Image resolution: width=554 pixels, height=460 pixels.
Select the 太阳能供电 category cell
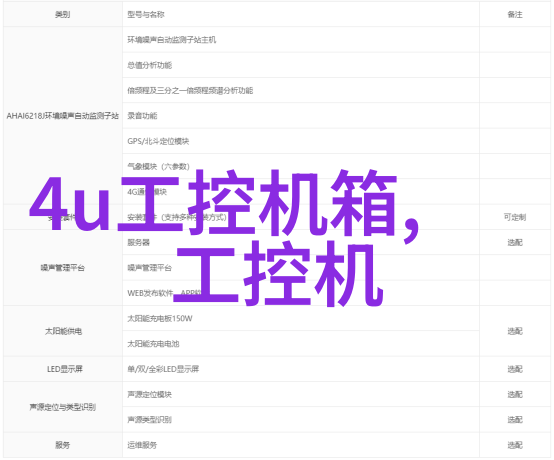(63, 331)
